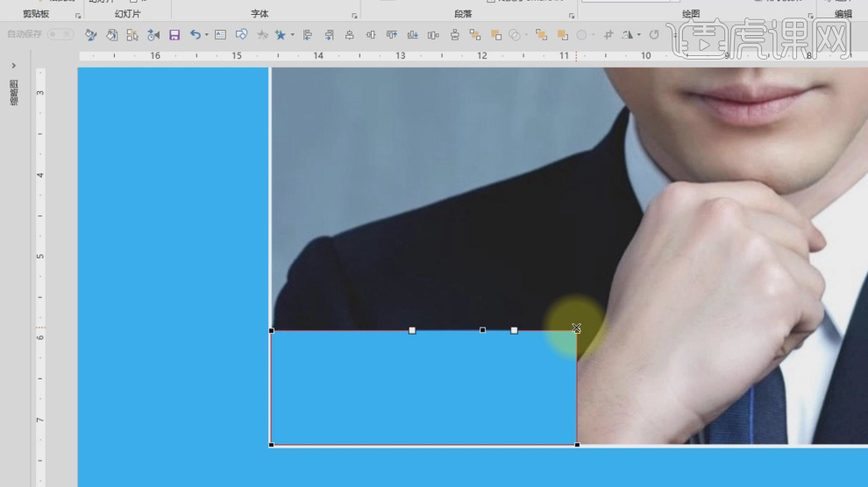Click the redo/repeat circular arrow icon
The image size is (868, 487).
[x=654, y=35]
